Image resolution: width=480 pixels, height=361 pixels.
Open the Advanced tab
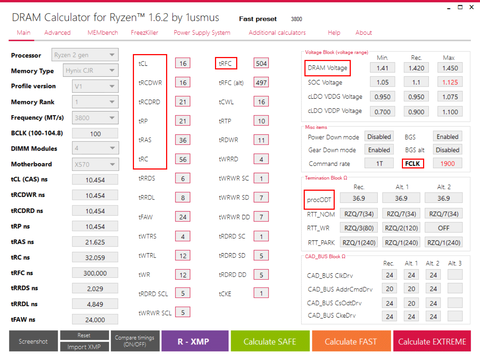pyautogui.click(x=57, y=33)
